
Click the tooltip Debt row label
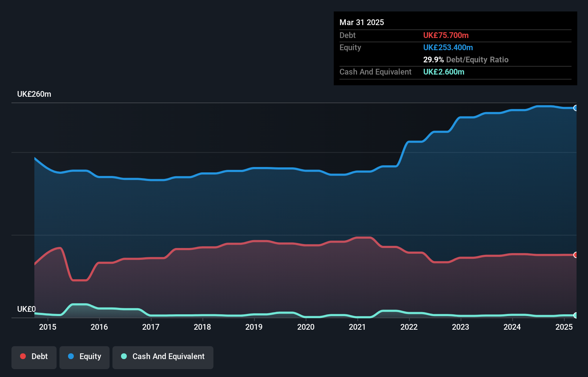click(x=347, y=35)
